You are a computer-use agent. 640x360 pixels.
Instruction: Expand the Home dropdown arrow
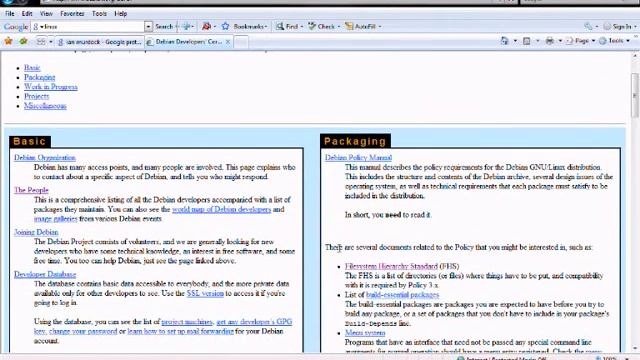[515, 41]
